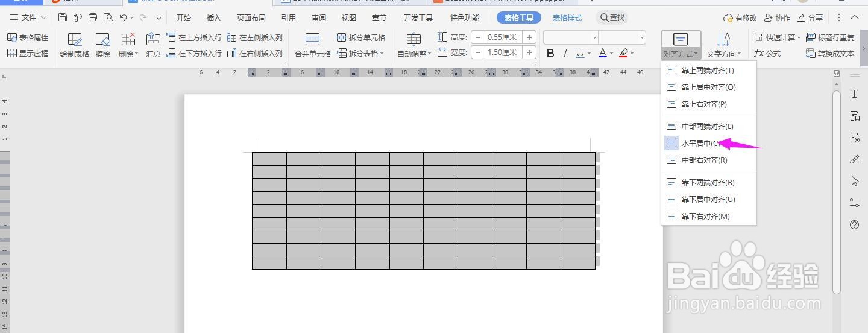Toggle Show Gridlines (显示虚框)
Viewport: 868px width, 333px height.
pos(28,53)
